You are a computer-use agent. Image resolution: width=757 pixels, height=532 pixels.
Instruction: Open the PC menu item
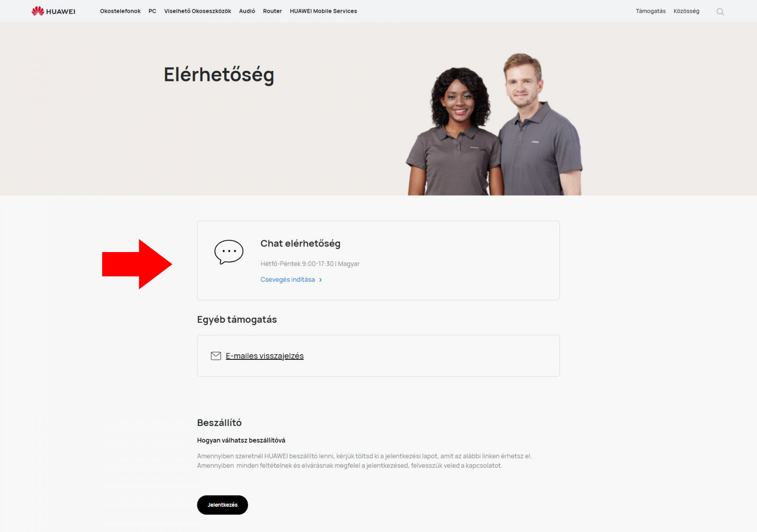[x=152, y=11]
